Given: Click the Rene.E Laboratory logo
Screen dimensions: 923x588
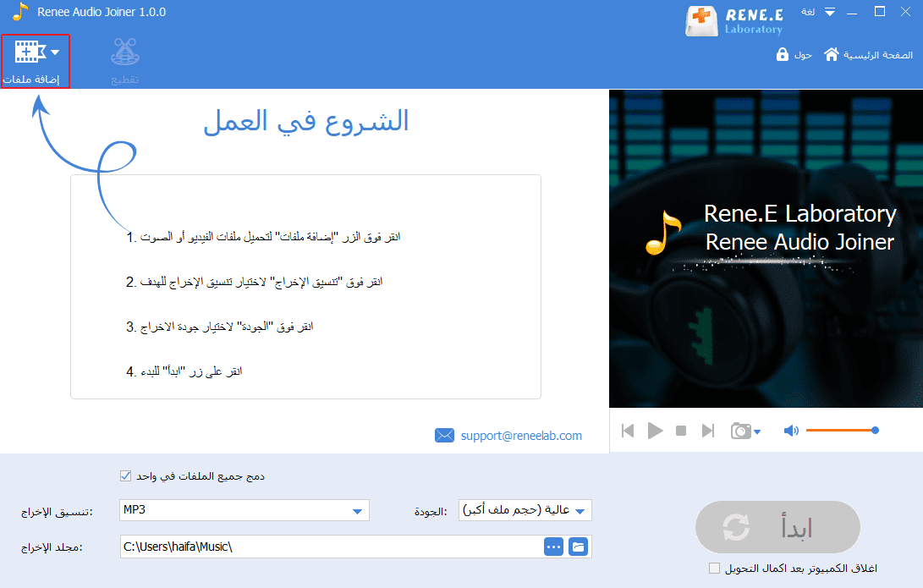Looking at the screenshot, I should tap(734, 20).
